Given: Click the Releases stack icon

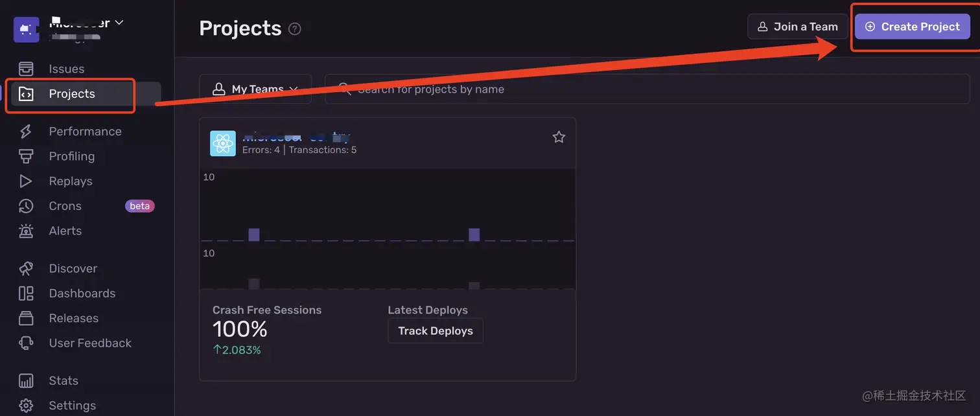Looking at the screenshot, I should tap(26, 318).
